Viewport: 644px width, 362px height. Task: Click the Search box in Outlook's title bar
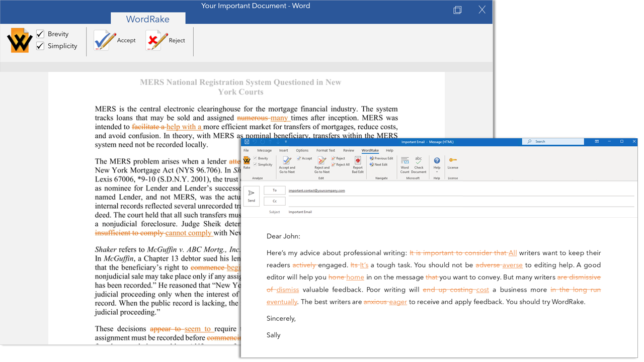click(x=553, y=142)
